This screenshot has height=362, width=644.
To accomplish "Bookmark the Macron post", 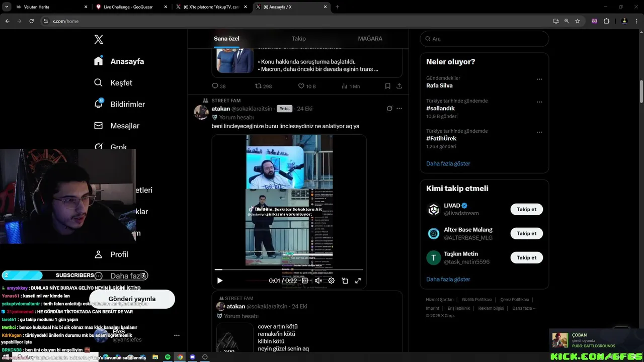I will pos(387,86).
